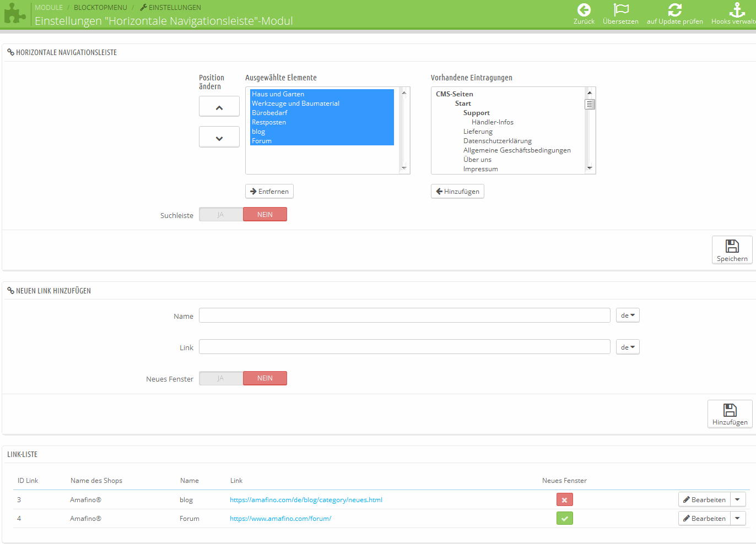Click green check status for Forum link
This screenshot has width=756, height=544.
point(565,518)
